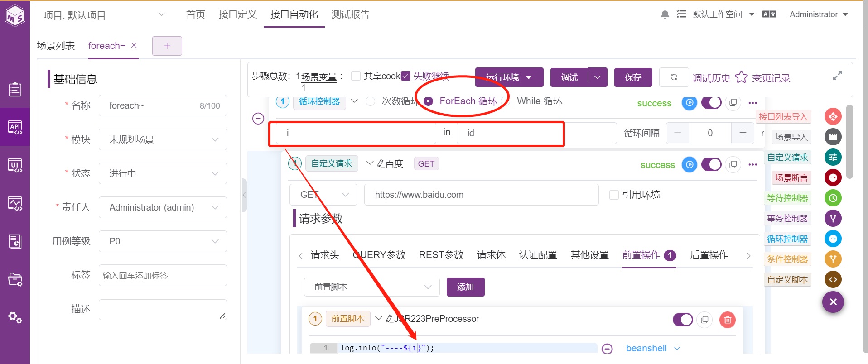Open the API test sidebar icon
The width and height of the screenshot is (868, 364).
point(15,127)
